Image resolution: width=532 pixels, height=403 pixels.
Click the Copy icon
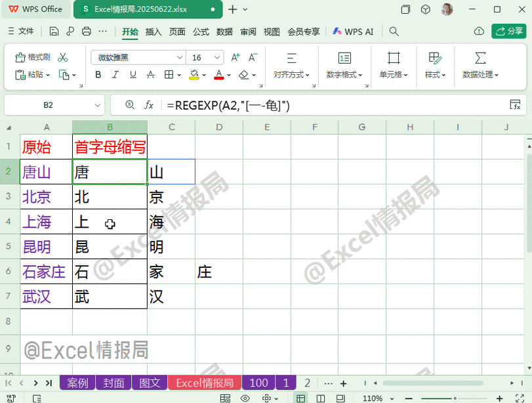pyautogui.click(x=64, y=75)
